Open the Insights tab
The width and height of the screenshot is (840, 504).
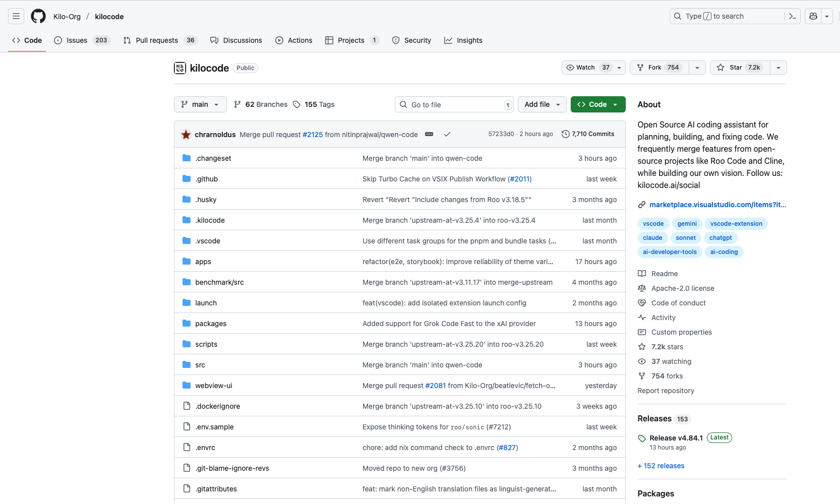(x=463, y=40)
